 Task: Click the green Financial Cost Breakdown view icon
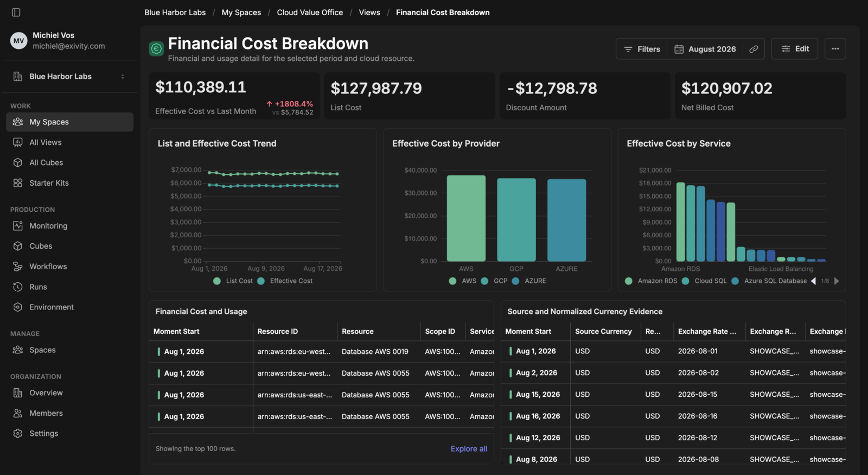point(156,49)
